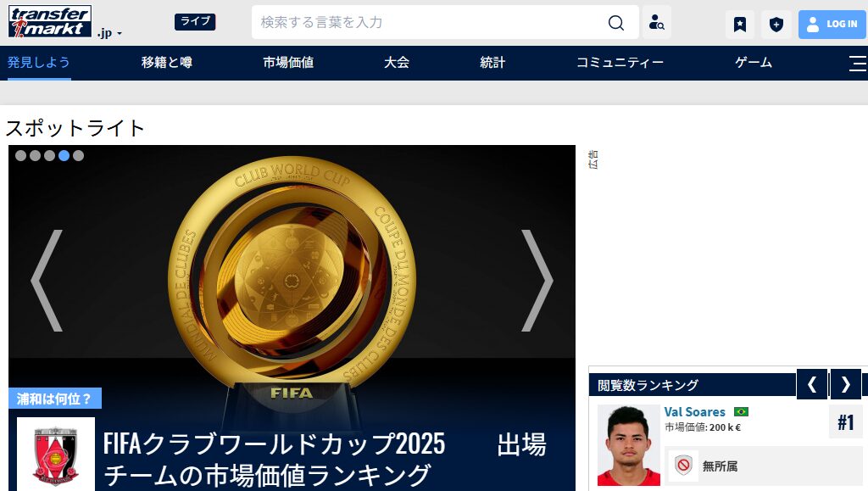The height and width of the screenshot is (491, 868).
Task: Click the LOG IN button
Action: coord(832,25)
